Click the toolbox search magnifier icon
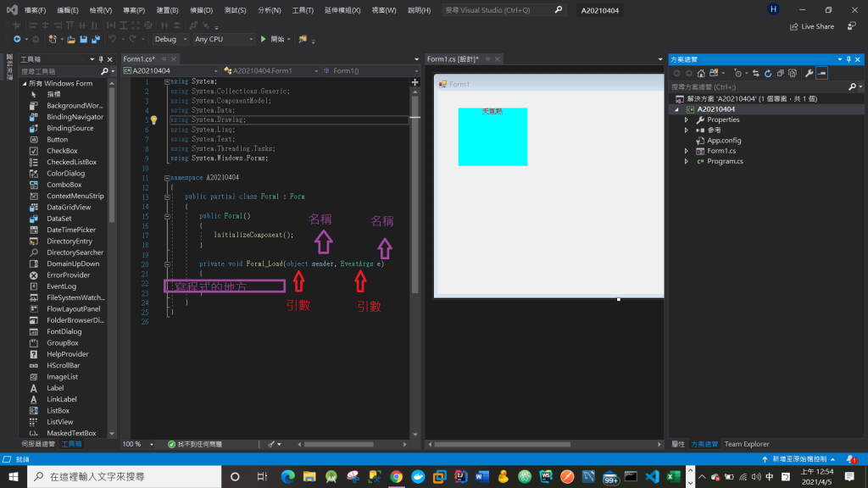Image resolution: width=868 pixels, height=488 pixels. coord(104,71)
